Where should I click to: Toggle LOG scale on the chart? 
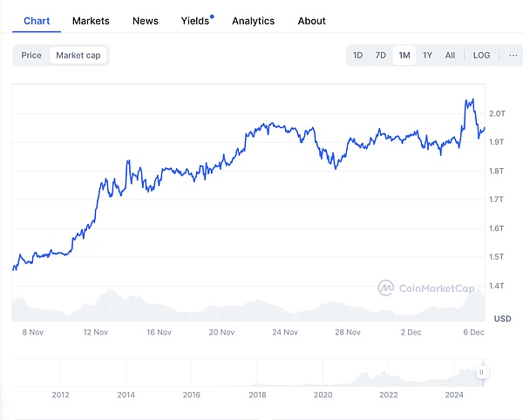coord(481,55)
